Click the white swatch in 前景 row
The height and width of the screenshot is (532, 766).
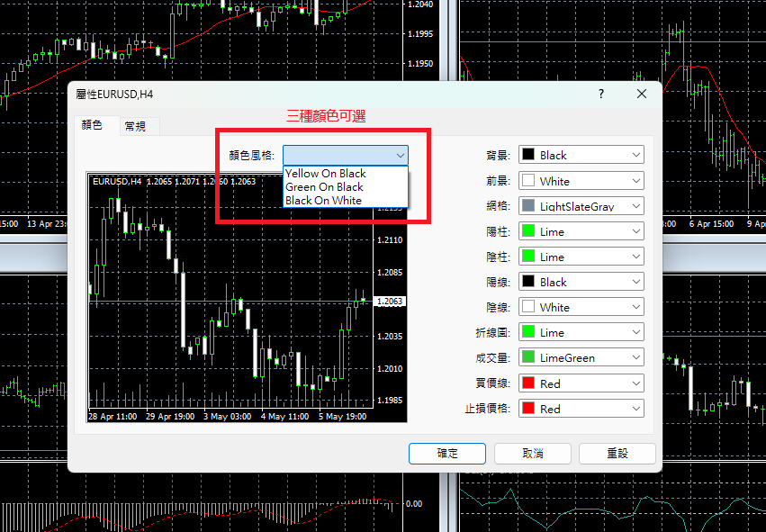click(x=528, y=181)
